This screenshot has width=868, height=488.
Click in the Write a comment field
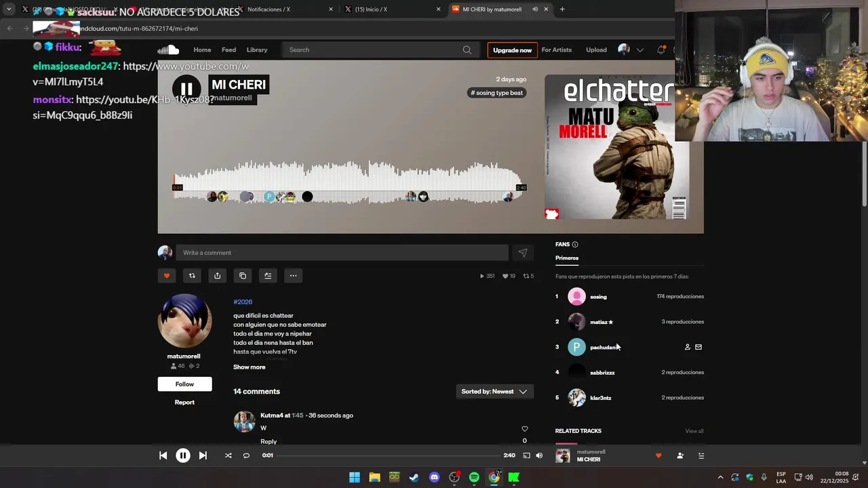(x=342, y=253)
